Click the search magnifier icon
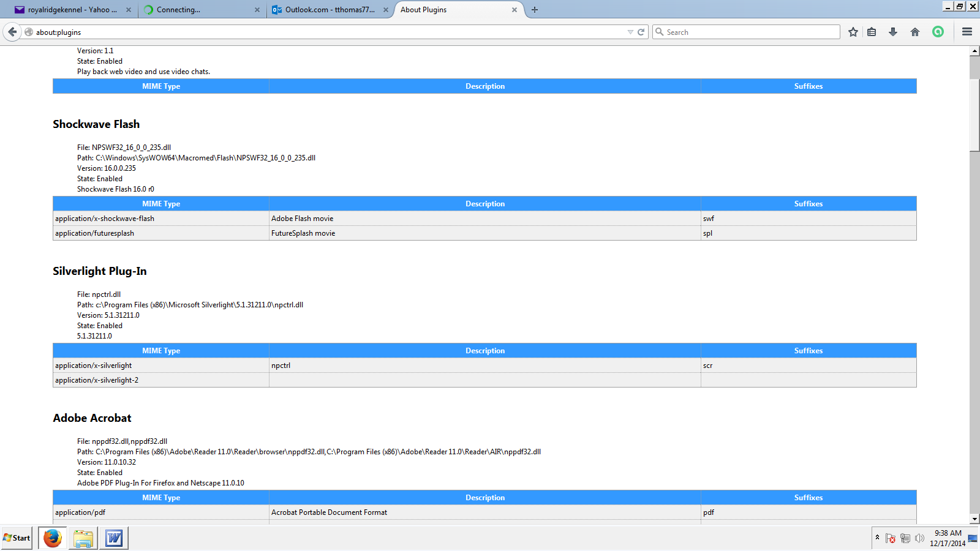The width and height of the screenshot is (980, 551). click(x=660, y=32)
